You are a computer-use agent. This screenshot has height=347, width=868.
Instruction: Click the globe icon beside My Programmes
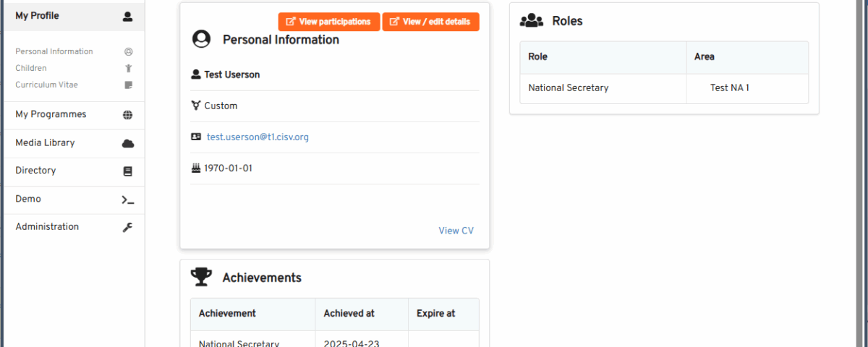128,115
